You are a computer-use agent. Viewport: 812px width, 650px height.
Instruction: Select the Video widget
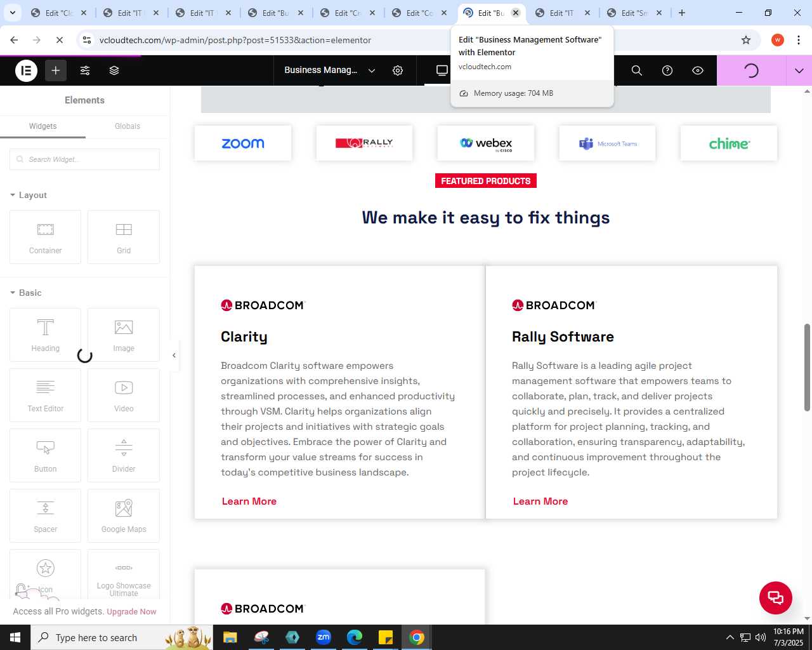[x=124, y=395]
